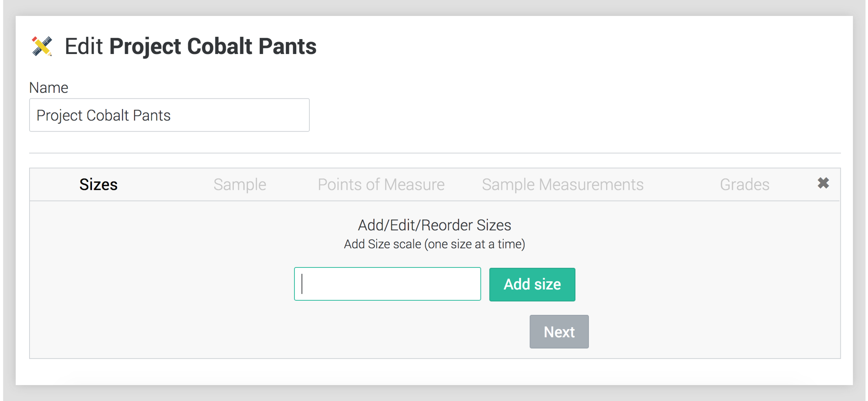Click the pencil and ruler icon
The height and width of the screenshot is (401, 868).
tap(42, 46)
